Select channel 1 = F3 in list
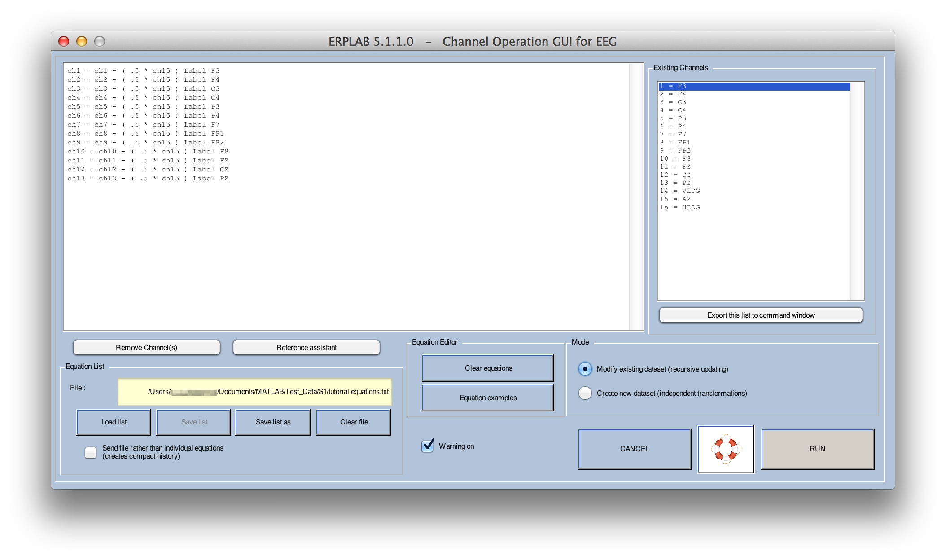This screenshot has width=946, height=560. 754,86
